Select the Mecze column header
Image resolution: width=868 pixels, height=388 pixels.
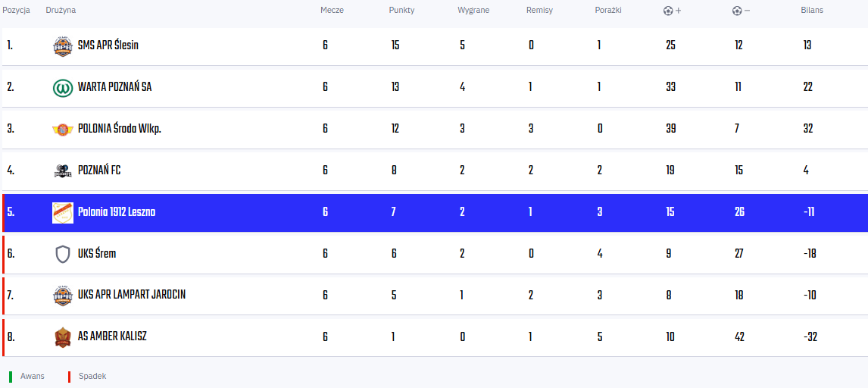333,10
